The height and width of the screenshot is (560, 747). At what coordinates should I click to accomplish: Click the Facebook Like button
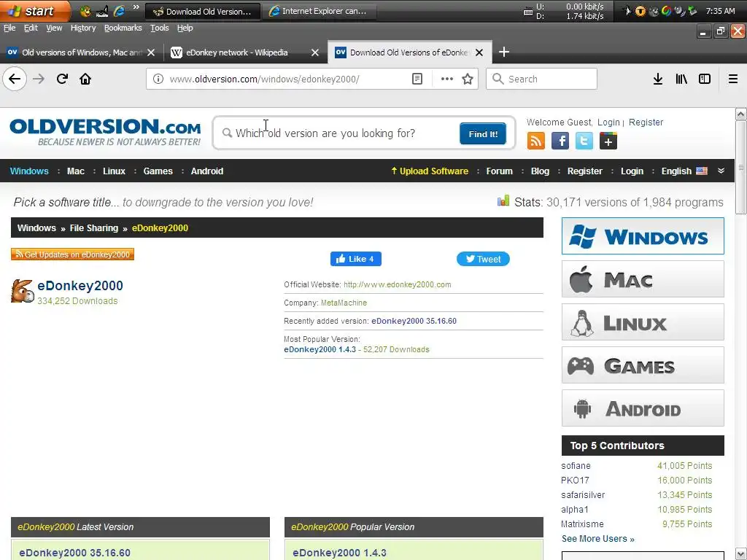[x=356, y=259]
